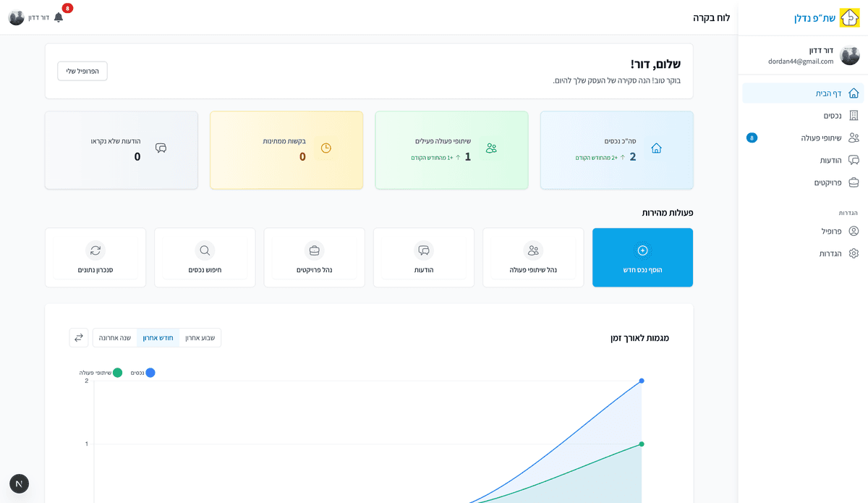Click the פעולות מהירות section heading
The height and width of the screenshot is (503, 868).
pos(668,213)
